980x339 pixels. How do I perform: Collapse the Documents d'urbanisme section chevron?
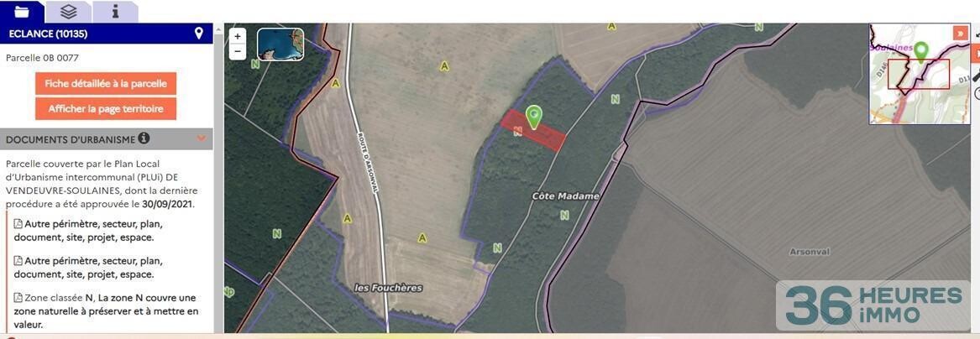[202, 138]
